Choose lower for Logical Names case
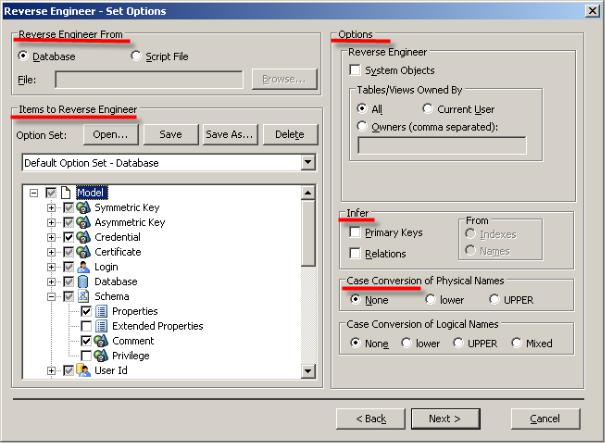Image resolution: width=605 pixels, height=443 pixels. (406, 343)
